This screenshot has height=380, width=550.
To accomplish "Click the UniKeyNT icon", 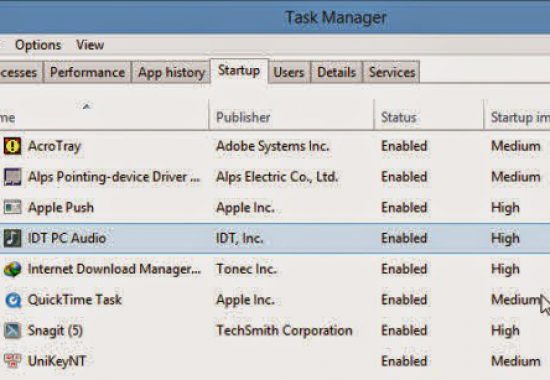I will pyautogui.click(x=12, y=361).
